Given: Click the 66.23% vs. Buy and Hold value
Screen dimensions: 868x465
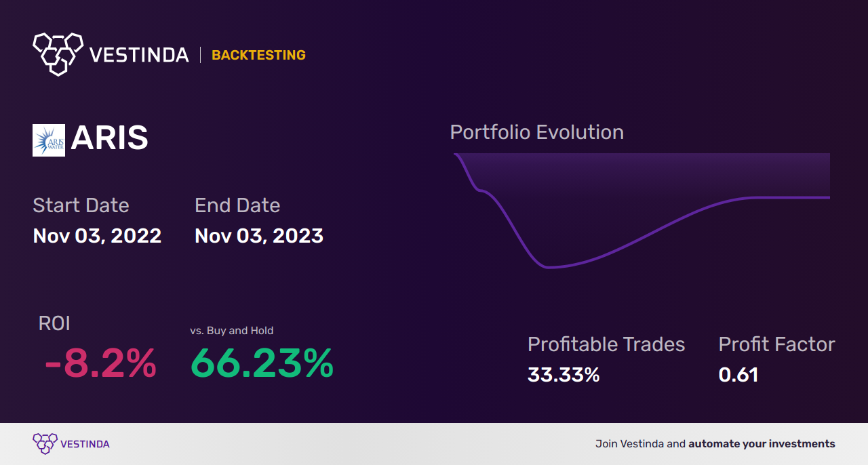Looking at the screenshot, I should pos(262,364).
